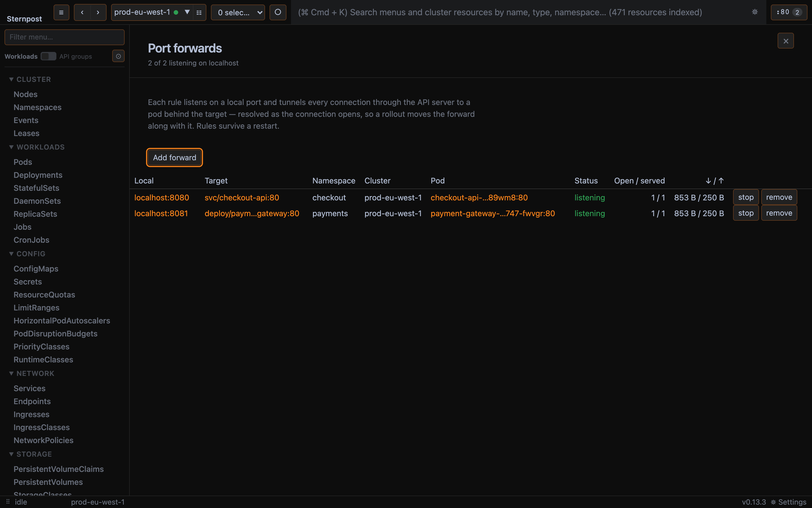The width and height of the screenshot is (812, 508).
Task: Stop the localhost:8081 forward
Action: [x=745, y=213]
